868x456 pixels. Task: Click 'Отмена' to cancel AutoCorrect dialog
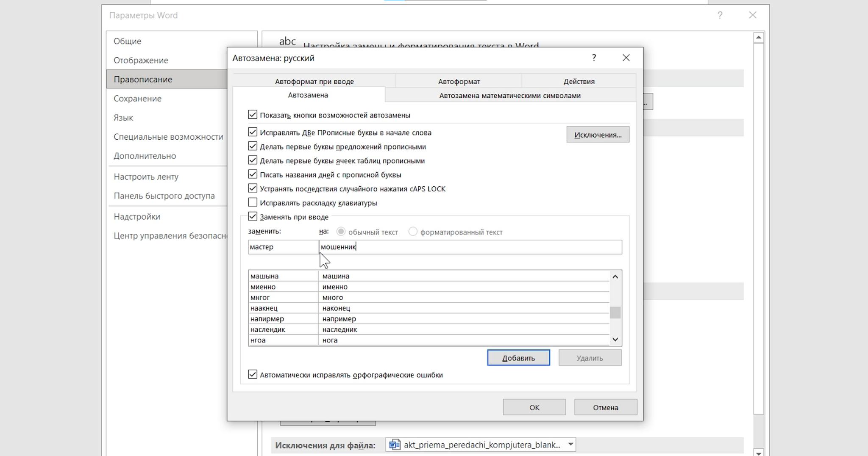[x=605, y=407]
